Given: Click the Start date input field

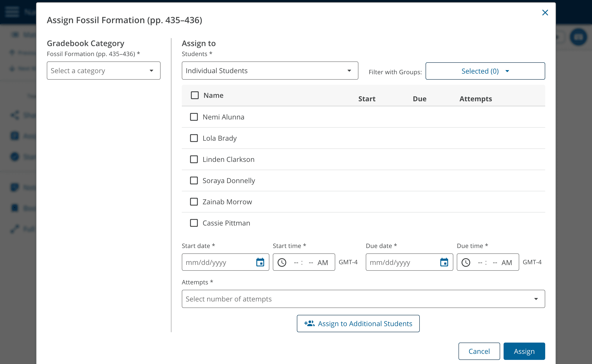Looking at the screenshot, I should tap(217, 262).
